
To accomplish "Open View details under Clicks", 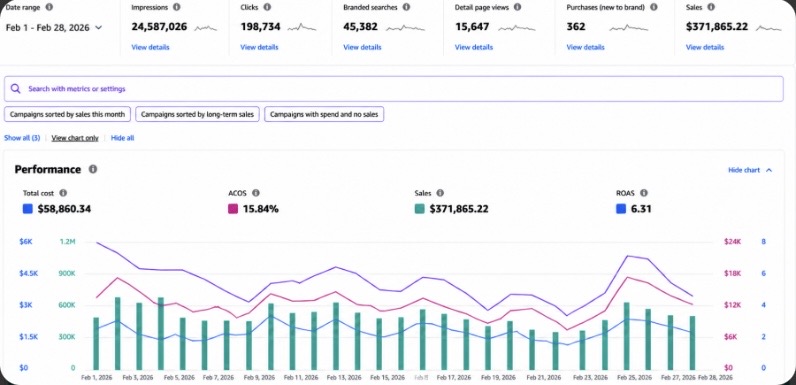I will [259, 47].
